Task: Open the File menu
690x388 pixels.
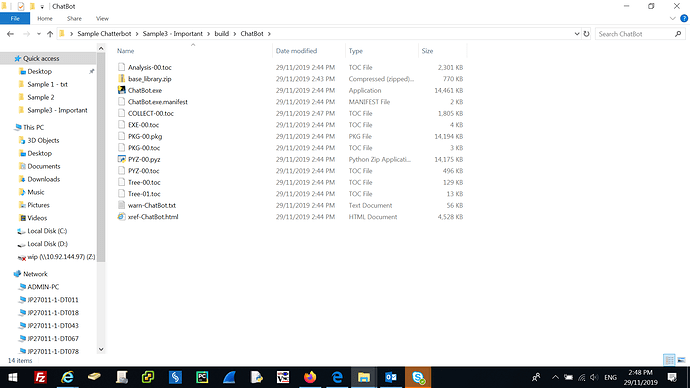Action: 15,18
